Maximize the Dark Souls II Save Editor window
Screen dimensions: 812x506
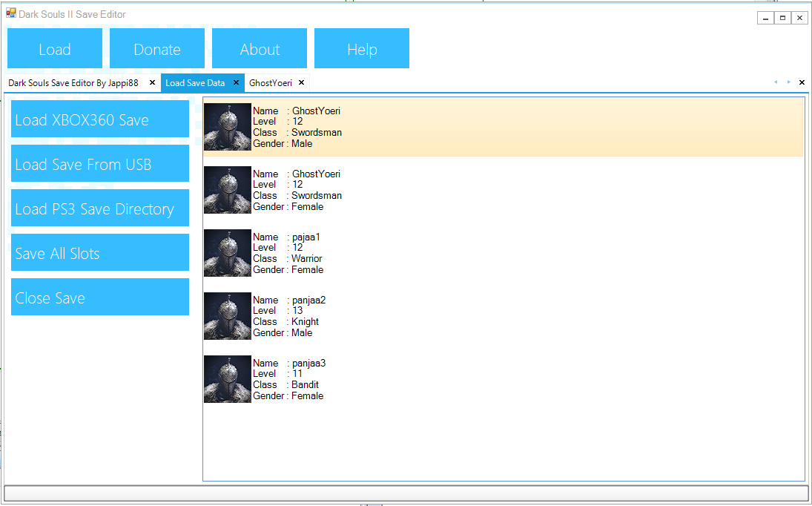[782, 18]
